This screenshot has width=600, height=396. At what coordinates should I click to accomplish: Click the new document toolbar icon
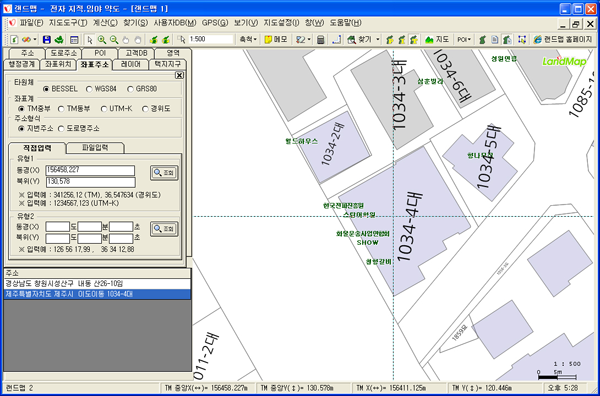[14, 39]
